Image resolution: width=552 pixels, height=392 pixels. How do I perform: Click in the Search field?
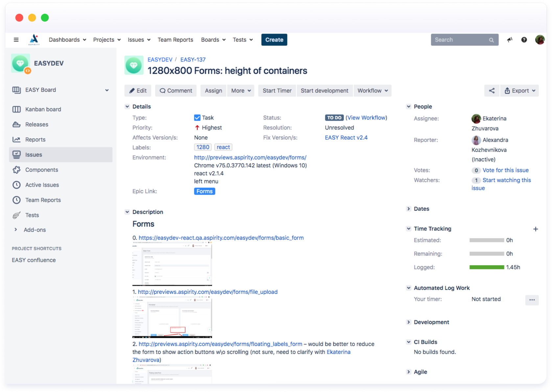tap(465, 40)
